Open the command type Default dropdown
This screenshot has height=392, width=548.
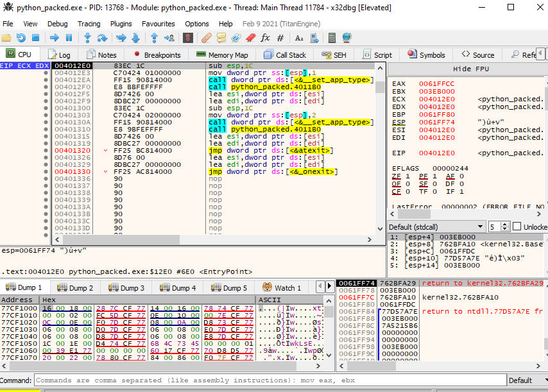tap(525, 380)
